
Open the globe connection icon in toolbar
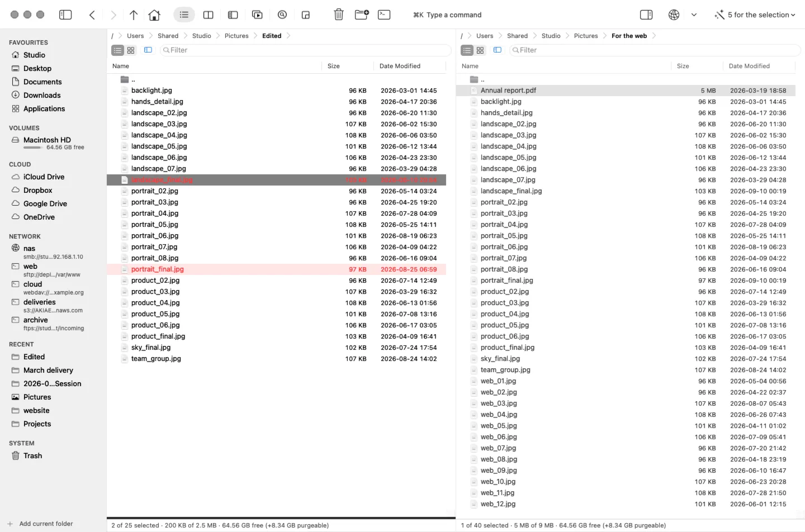674,15
